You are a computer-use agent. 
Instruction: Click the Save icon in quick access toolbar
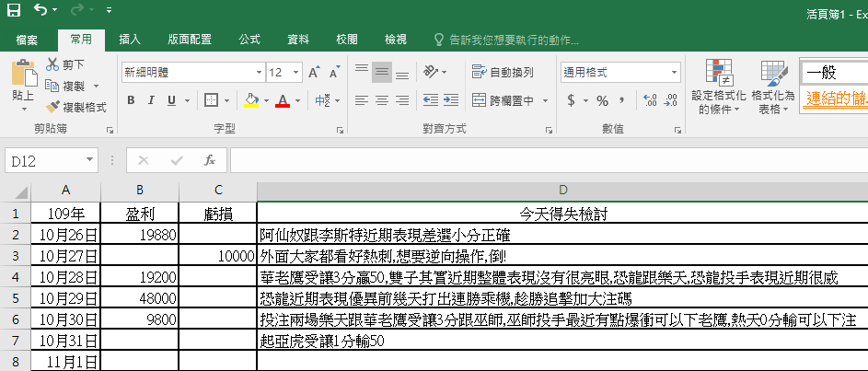pyautogui.click(x=13, y=9)
